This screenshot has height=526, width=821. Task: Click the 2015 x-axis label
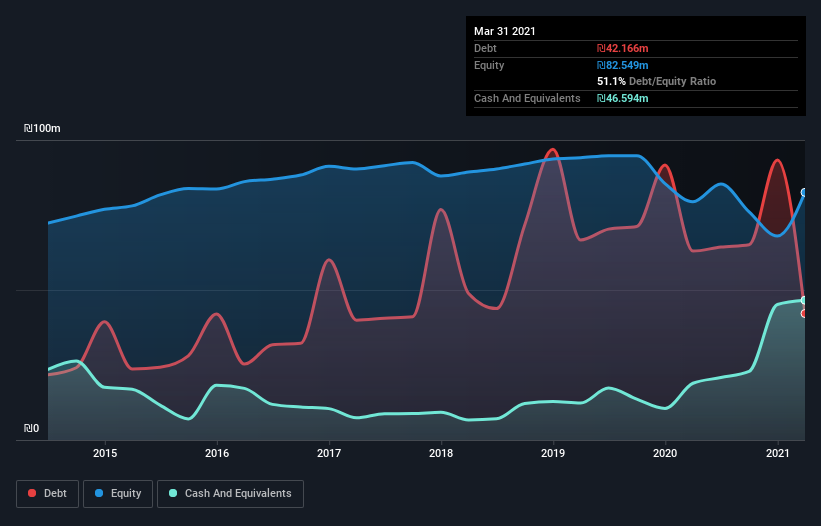[x=105, y=453]
